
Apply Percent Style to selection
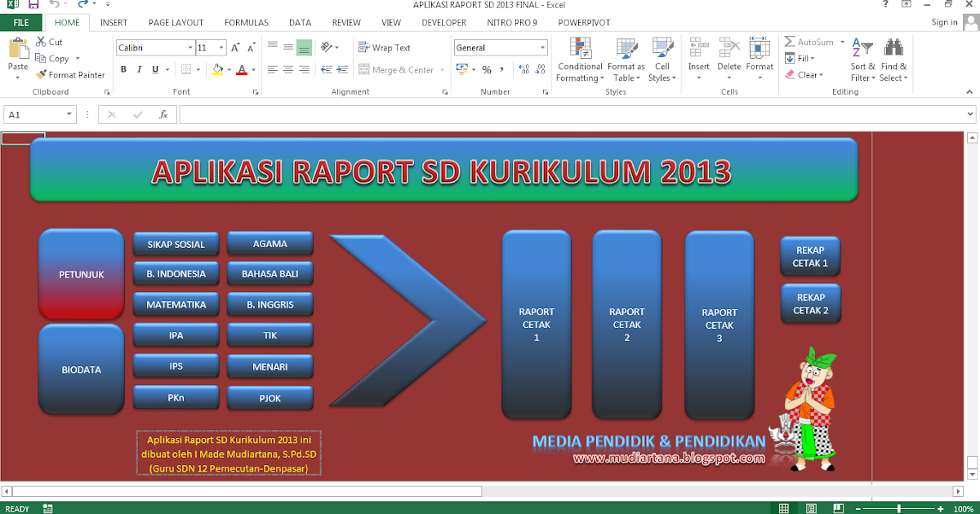click(x=488, y=70)
